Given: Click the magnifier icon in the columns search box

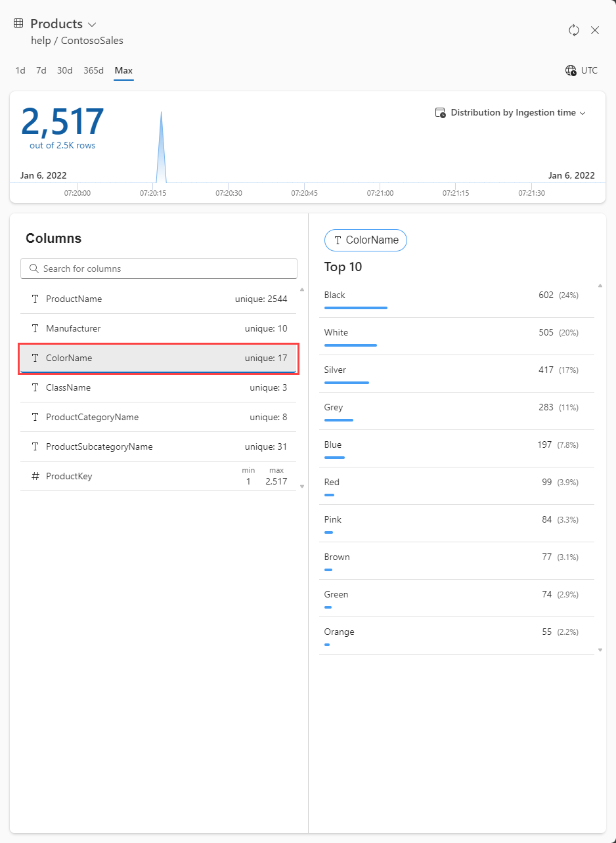Looking at the screenshot, I should 33,269.
